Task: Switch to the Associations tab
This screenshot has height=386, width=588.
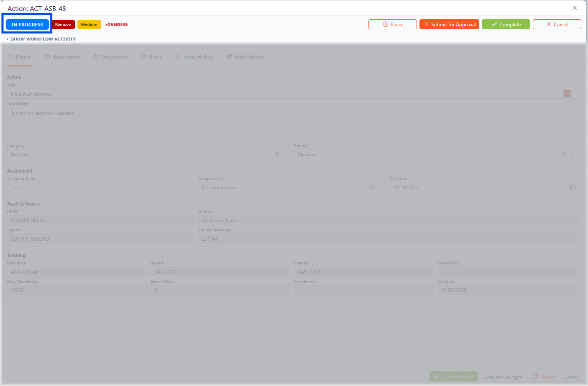Action: (62, 57)
